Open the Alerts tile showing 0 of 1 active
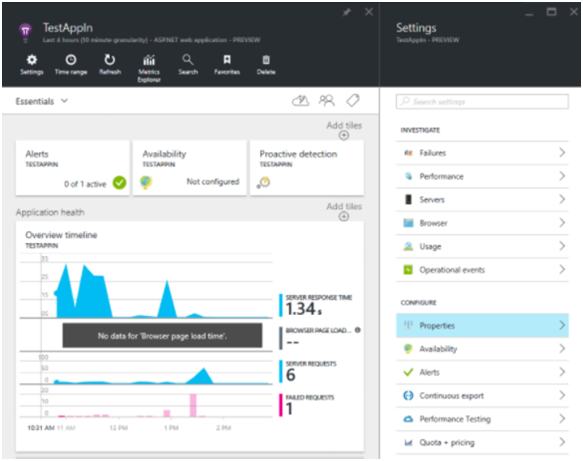The image size is (583, 461). coord(73,168)
